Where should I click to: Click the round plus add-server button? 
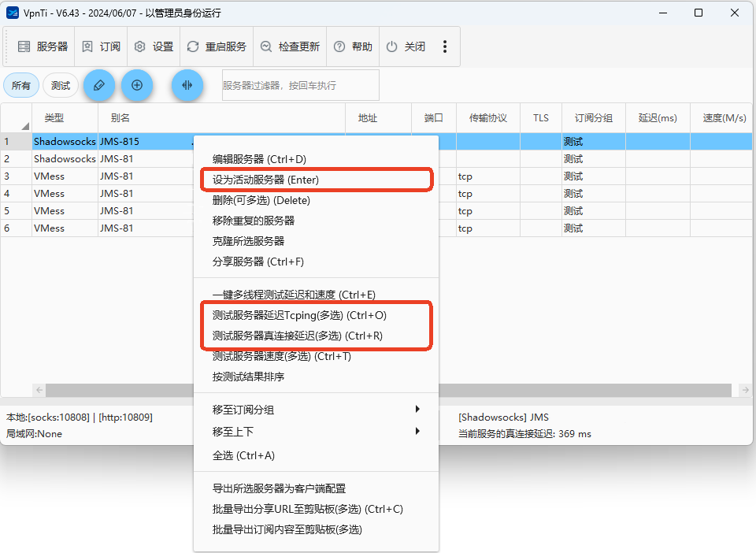tap(137, 85)
